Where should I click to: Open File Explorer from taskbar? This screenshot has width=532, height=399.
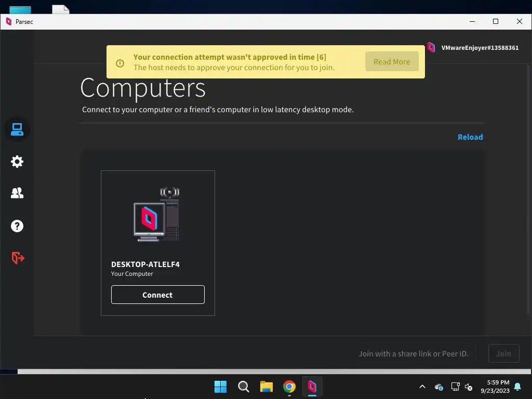(x=267, y=387)
